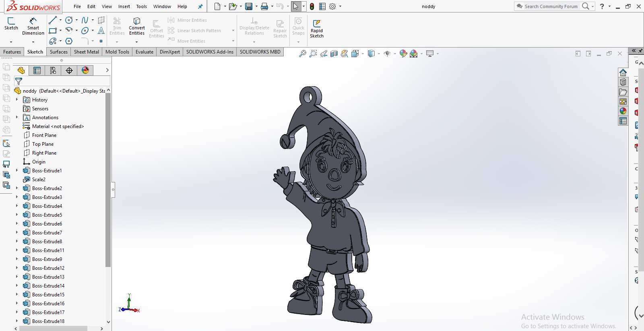644x331 pixels.
Task: Expand more FeatureManager tabs chevron
Action: pyautogui.click(x=107, y=70)
